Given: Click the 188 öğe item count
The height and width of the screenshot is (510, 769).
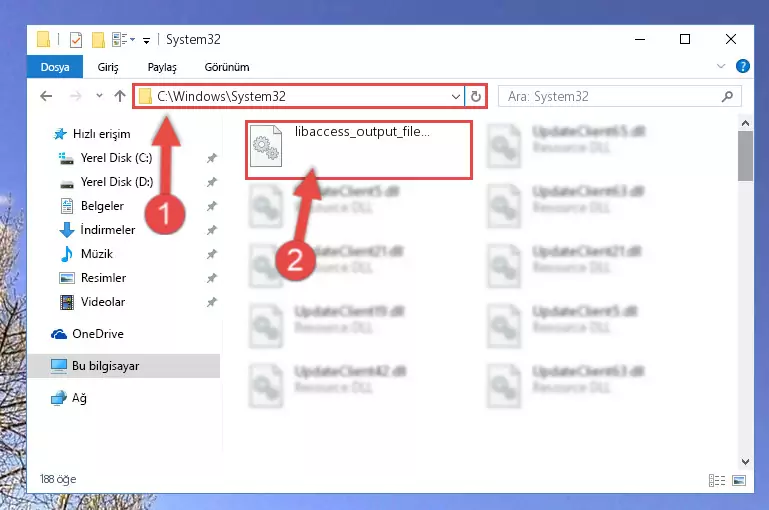Looking at the screenshot, I should (x=58, y=479).
